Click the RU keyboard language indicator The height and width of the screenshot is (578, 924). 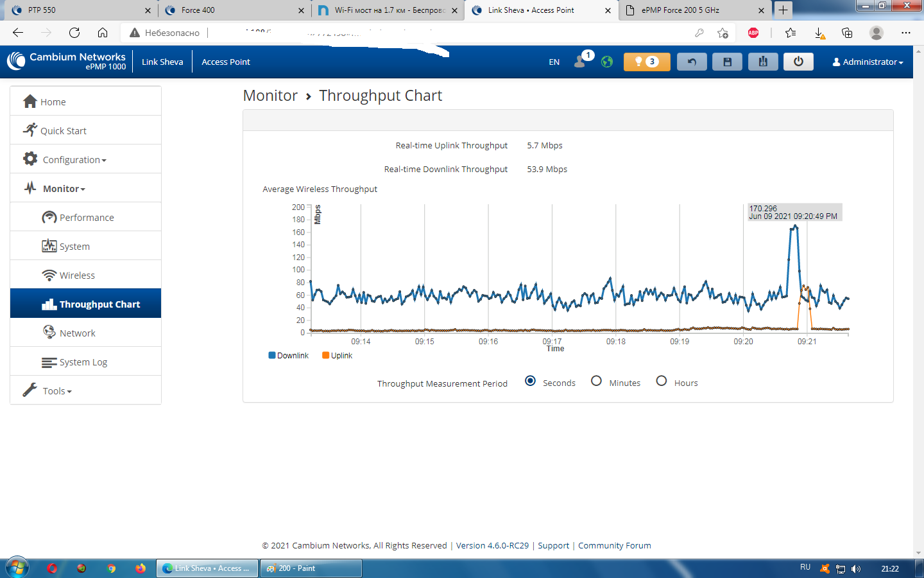pos(805,567)
